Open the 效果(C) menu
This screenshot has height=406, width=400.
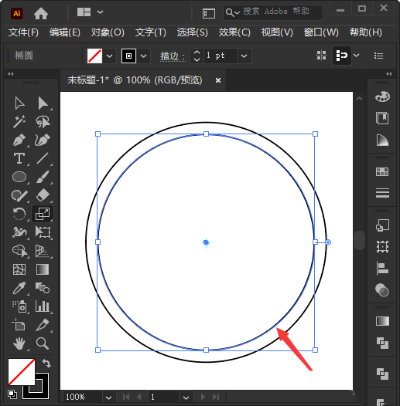coord(234,32)
